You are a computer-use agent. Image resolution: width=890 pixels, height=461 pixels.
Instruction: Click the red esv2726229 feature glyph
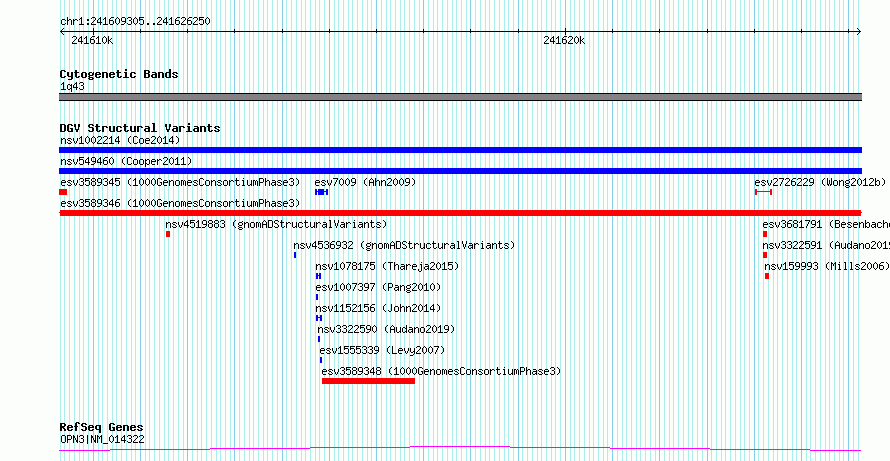coord(763,192)
